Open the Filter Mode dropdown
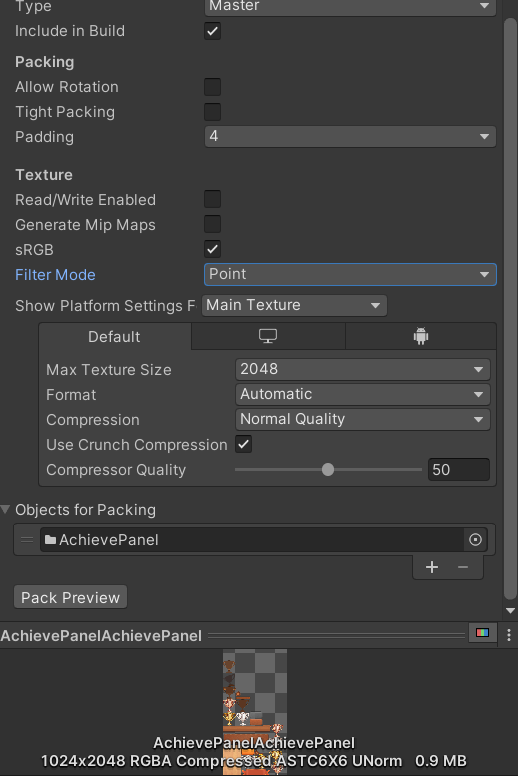Viewport: 518px width, 776px height. [350, 275]
